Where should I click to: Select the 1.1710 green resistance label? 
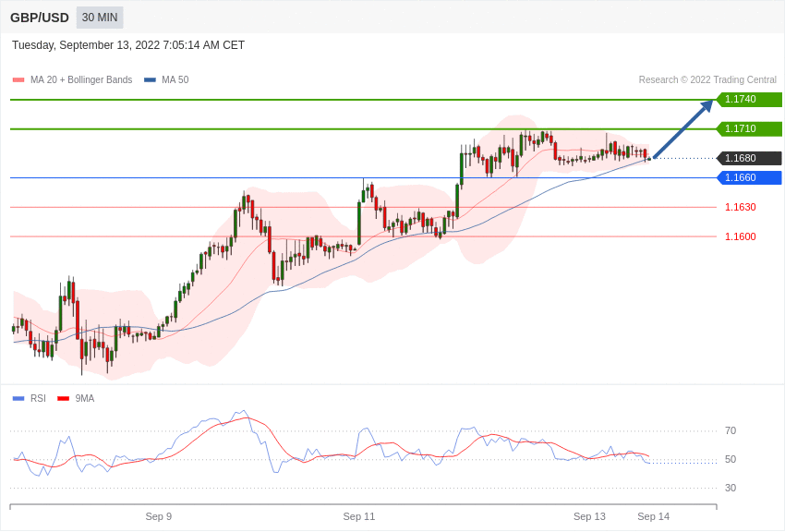click(749, 128)
